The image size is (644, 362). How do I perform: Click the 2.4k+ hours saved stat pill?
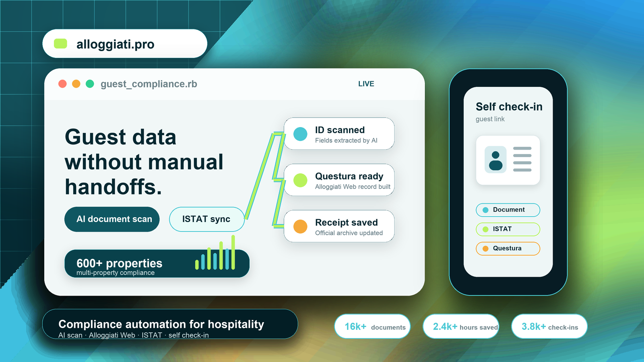tap(461, 326)
